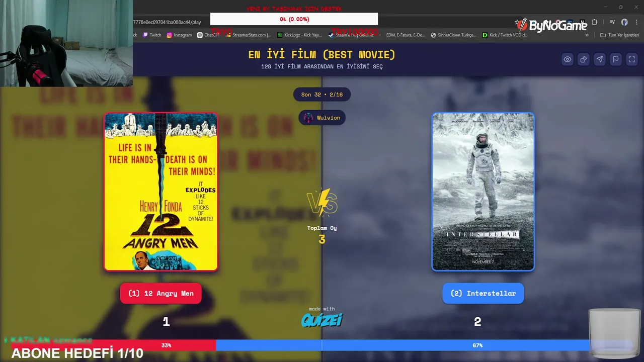Open the browser extensions puzzle icon
644x362 pixels.
[595, 22]
